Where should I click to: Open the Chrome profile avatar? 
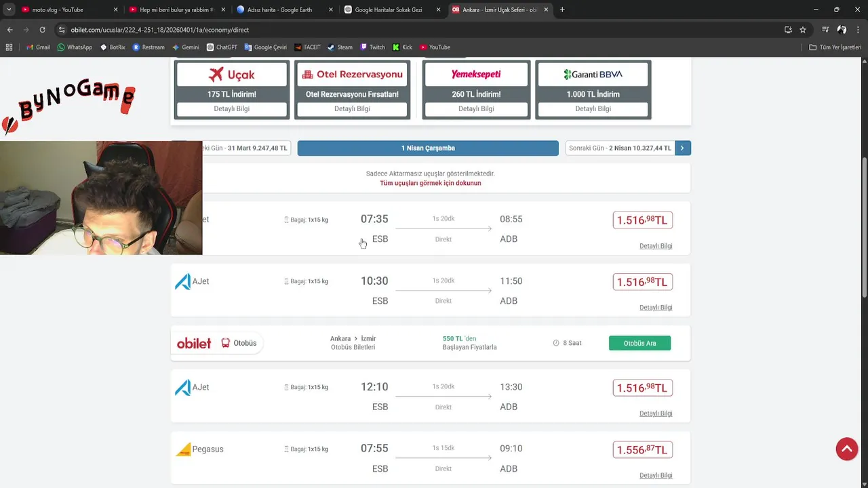[x=842, y=30]
